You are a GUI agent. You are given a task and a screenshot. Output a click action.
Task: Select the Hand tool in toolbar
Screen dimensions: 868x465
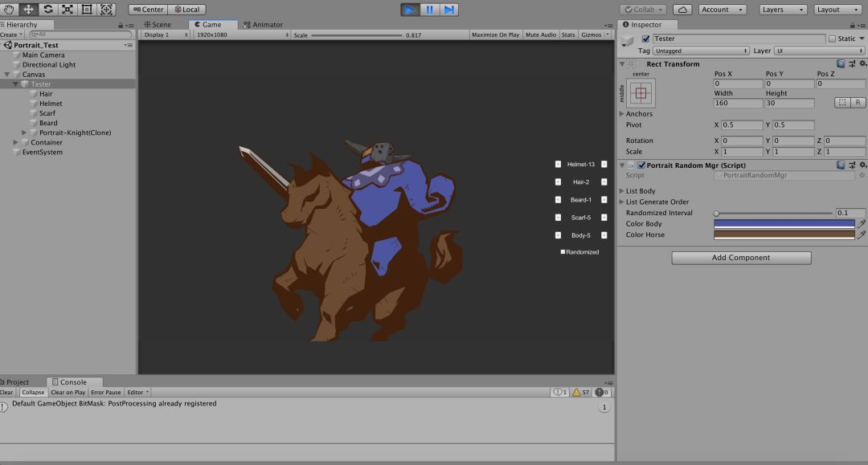(x=9, y=10)
